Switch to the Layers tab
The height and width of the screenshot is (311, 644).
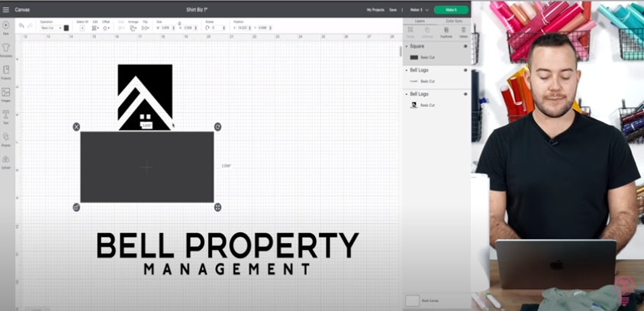tap(420, 21)
